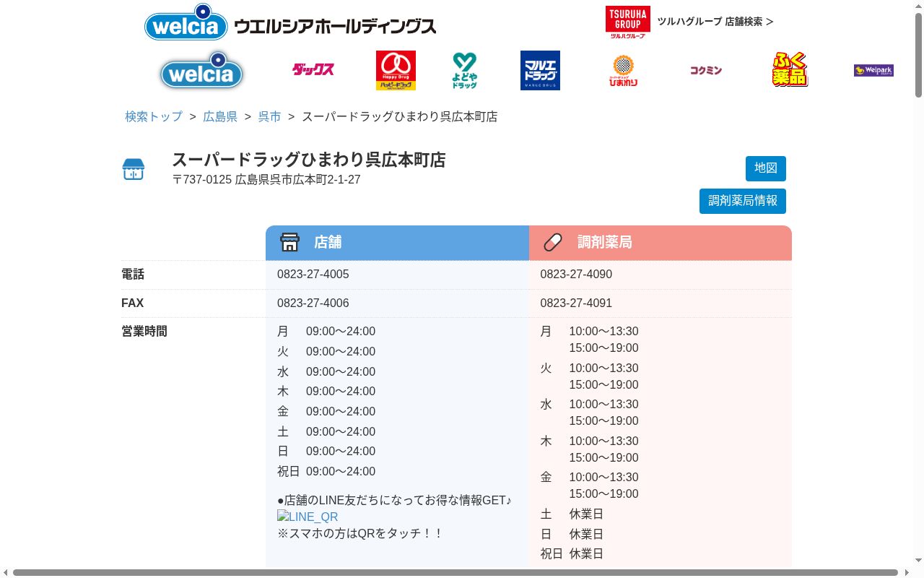Click the store icon beside the store name
The height and width of the screenshot is (578, 924).
click(134, 169)
